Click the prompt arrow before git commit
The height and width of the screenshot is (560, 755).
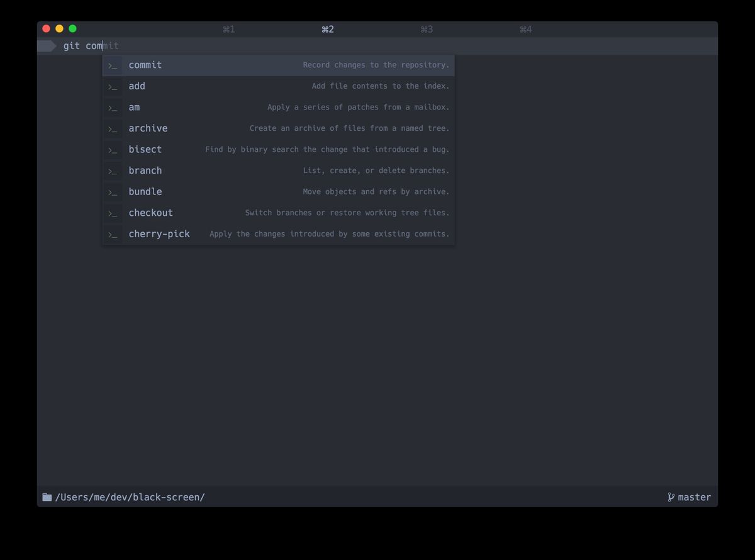[48, 45]
